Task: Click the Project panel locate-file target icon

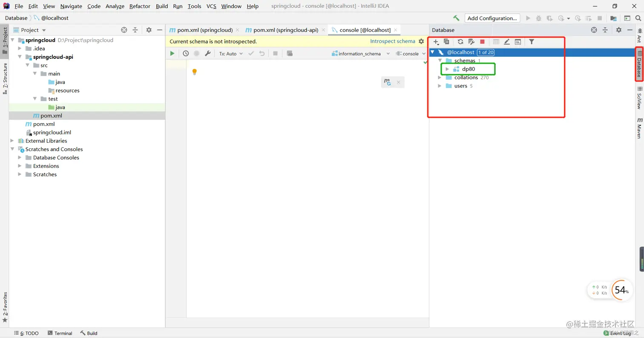Action: point(124,30)
